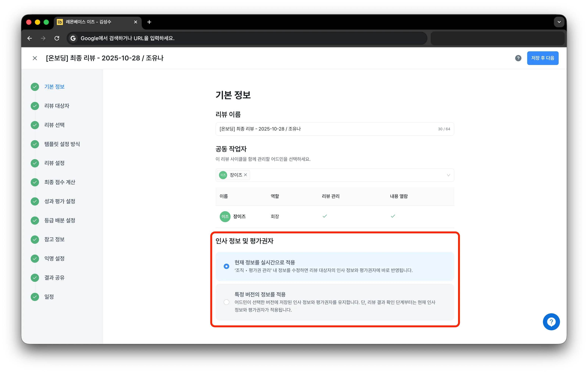Image resolution: width=588 pixels, height=372 pixels.
Task: Open the blue chat help bubble
Action: pos(551,322)
